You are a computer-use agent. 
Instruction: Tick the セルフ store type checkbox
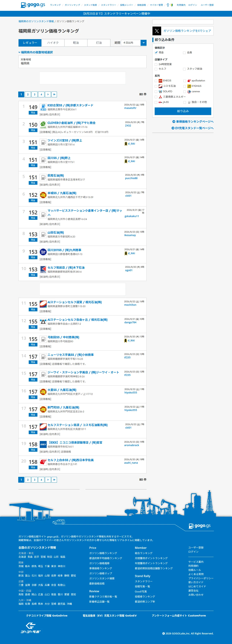coord(156,69)
